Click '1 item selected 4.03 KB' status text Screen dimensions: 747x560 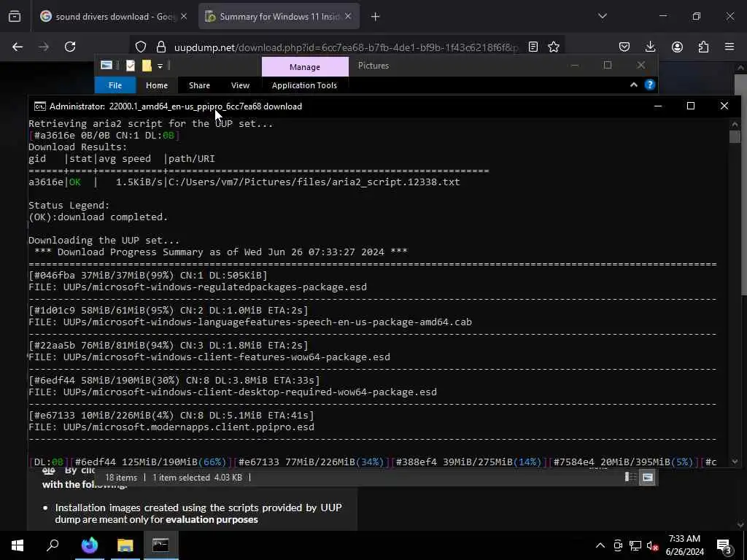pyautogui.click(x=197, y=477)
